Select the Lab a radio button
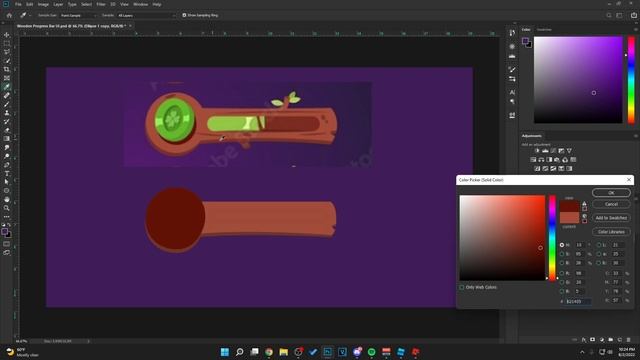This screenshot has width=640, height=360. click(599, 254)
